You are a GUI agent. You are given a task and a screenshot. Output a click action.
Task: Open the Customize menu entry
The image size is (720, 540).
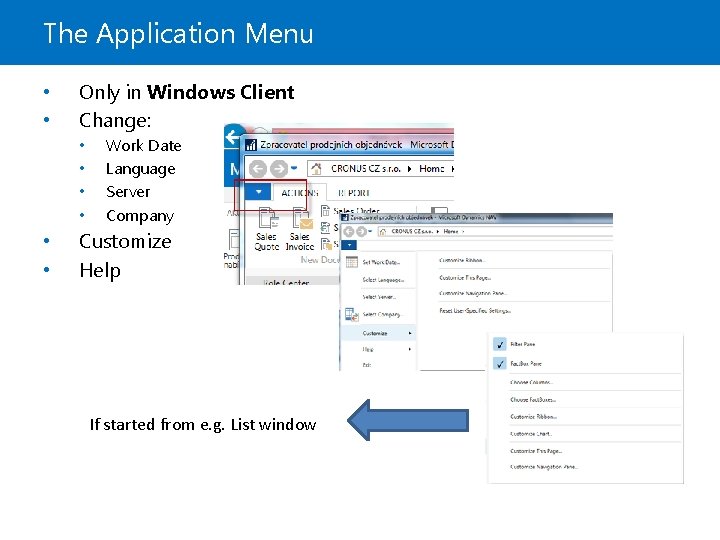[x=378, y=333]
